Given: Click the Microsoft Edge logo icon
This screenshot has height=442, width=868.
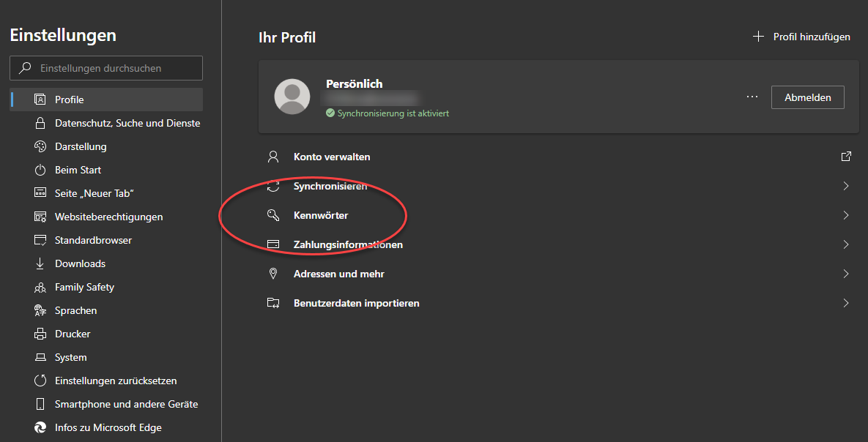Looking at the screenshot, I should click(40, 427).
